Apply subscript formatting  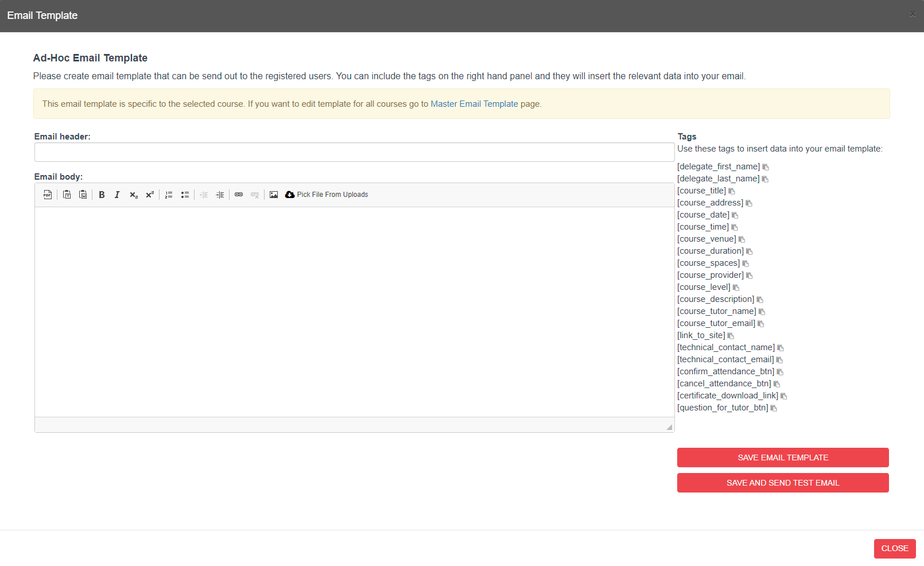tap(134, 195)
